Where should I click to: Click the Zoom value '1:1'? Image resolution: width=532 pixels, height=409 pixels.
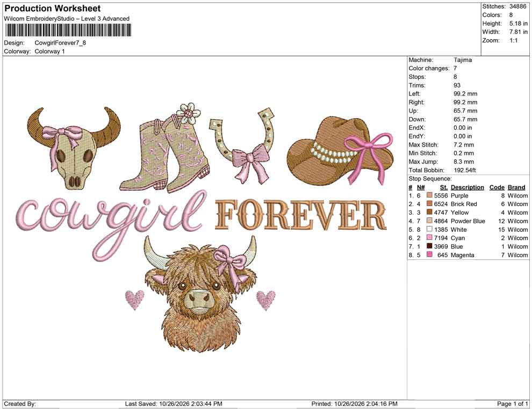click(513, 40)
